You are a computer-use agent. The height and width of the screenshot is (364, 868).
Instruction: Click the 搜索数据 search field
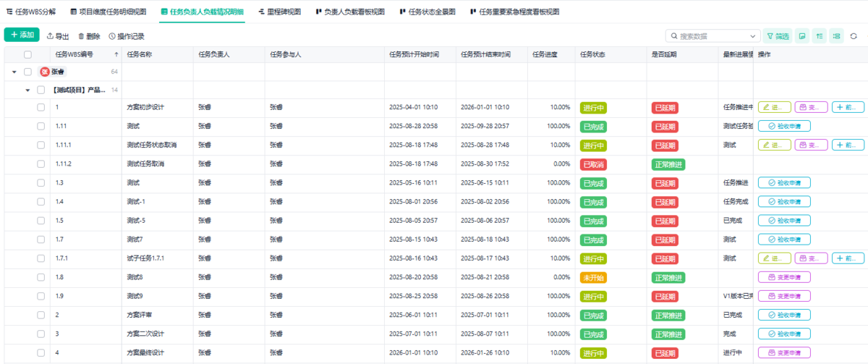tap(712, 35)
